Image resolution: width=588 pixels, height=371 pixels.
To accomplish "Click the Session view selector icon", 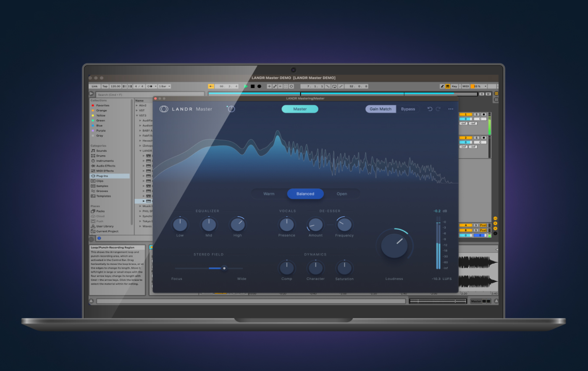I will (x=496, y=99).
